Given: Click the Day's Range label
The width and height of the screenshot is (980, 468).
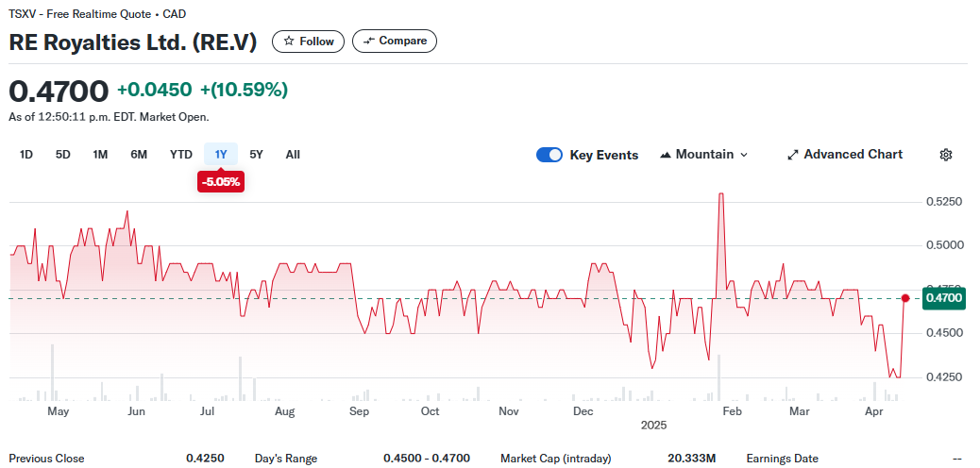Looking at the screenshot, I should click(286, 459).
